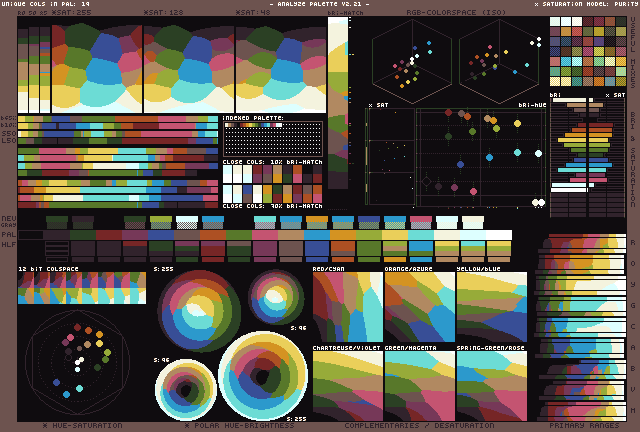640x432 pixels.
Task: Click the left RGB-colorspace cube
Action: pos(413,59)
